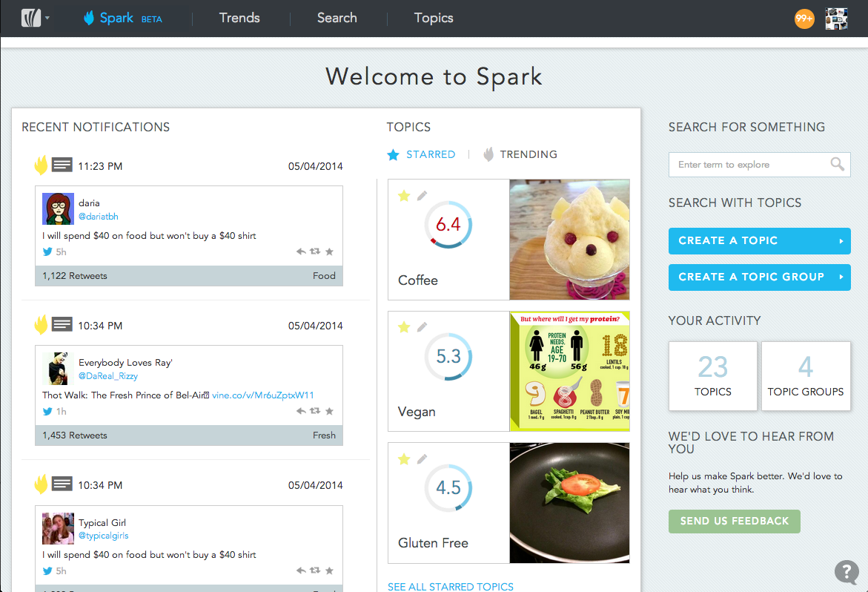Open the Food topic label on daria's tweet
The height and width of the screenshot is (592, 868).
point(324,276)
